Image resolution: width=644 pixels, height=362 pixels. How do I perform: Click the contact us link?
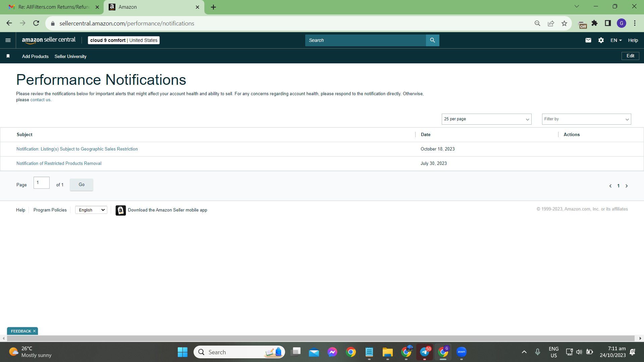click(40, 100)
